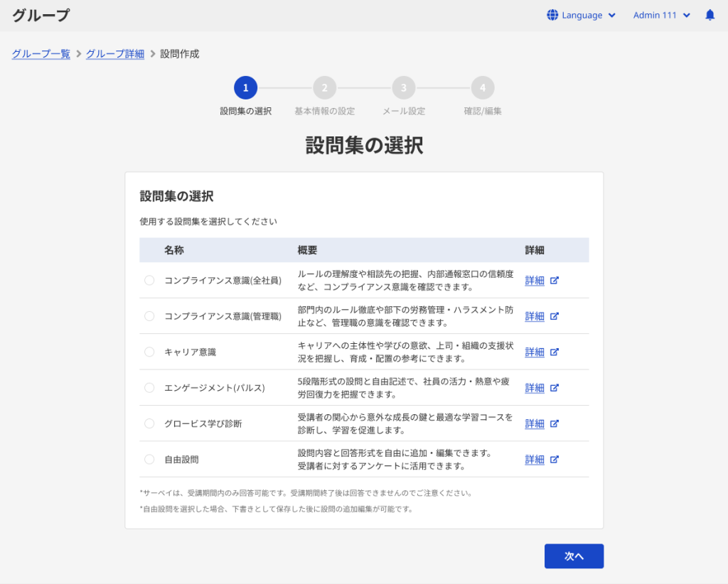Open 詳細 link for コンプライアンス意識(管理職)
The width and height of the screenshot is (728, 584).
(535, 316)
